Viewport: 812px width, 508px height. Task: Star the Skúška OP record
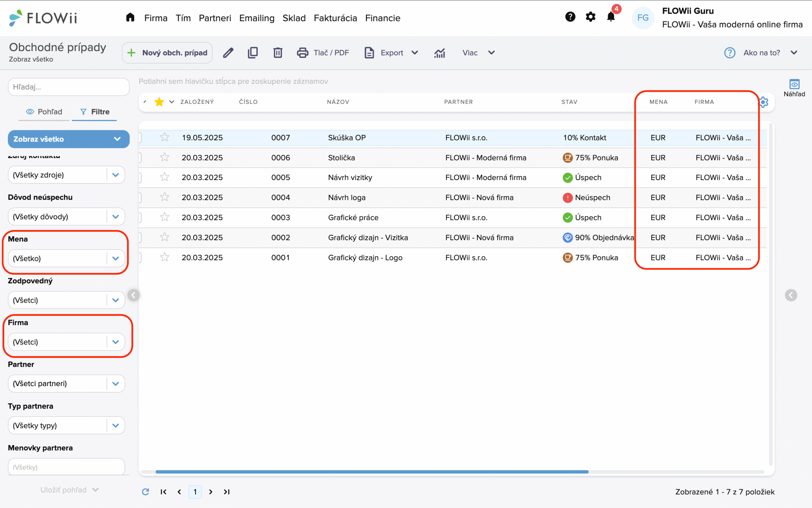(x=164, y=137)
